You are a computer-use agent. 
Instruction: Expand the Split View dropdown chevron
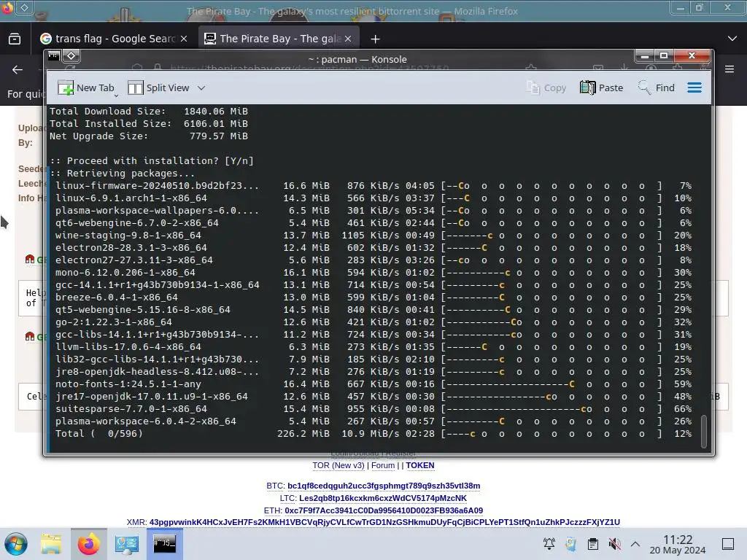click(201, 87)
